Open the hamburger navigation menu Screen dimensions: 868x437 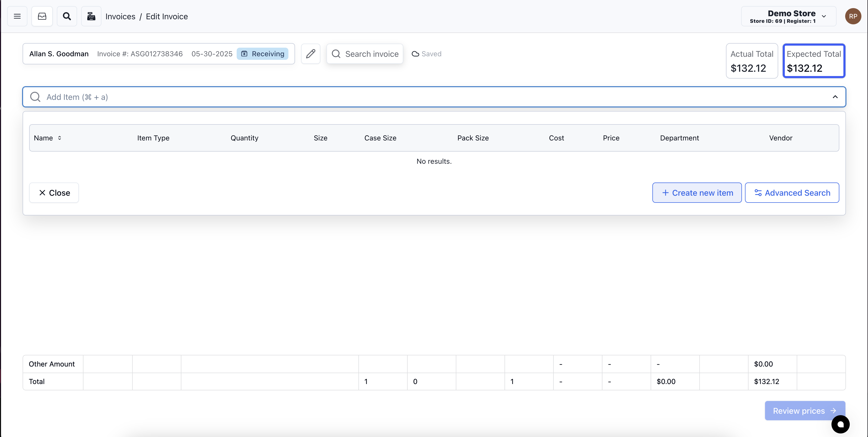click(x=17, y=16)
